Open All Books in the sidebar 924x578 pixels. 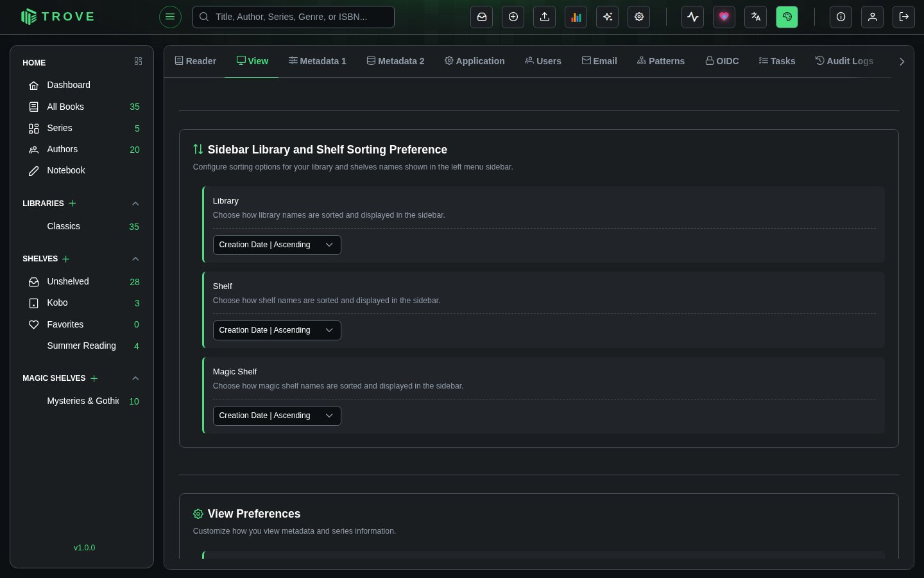(81, 107)
